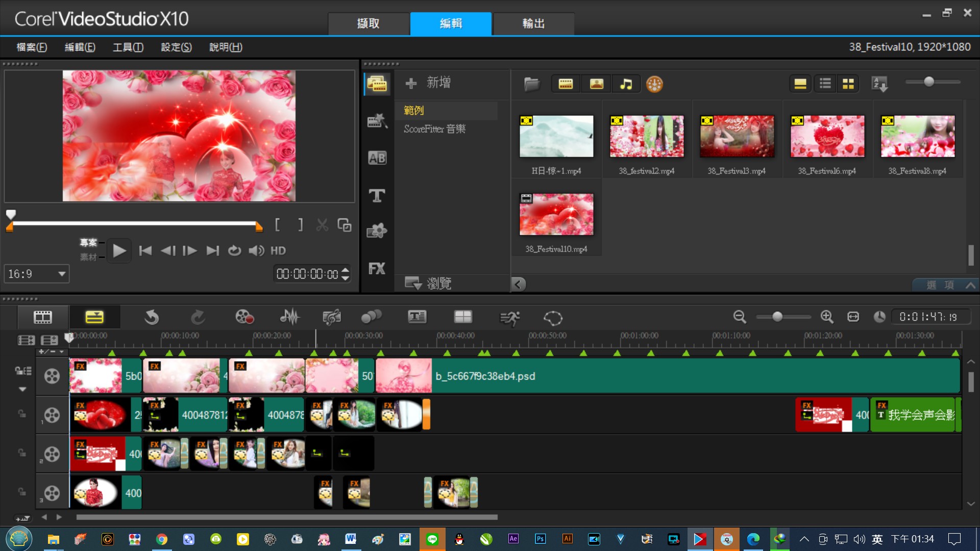Play the preview
Viewport: 980px width, 551px height.
click(119, 251)
